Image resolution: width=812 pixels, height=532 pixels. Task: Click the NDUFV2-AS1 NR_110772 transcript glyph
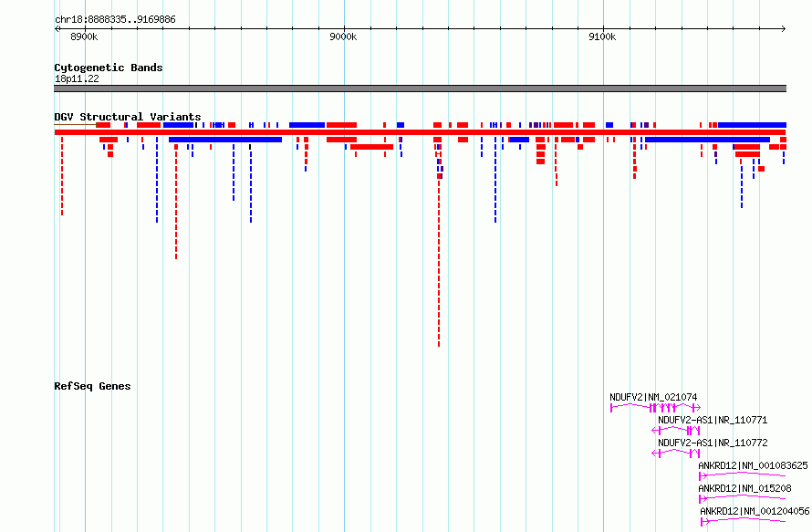click(676, 454)
